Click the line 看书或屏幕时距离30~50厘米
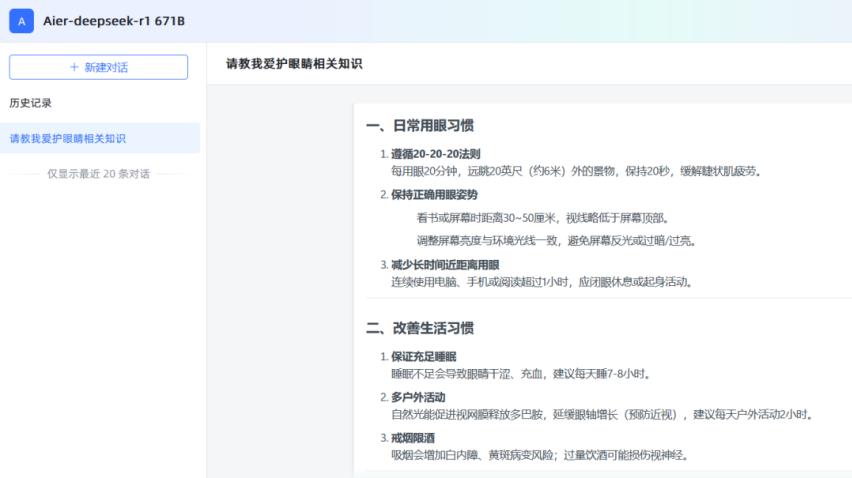 (543, 218)
